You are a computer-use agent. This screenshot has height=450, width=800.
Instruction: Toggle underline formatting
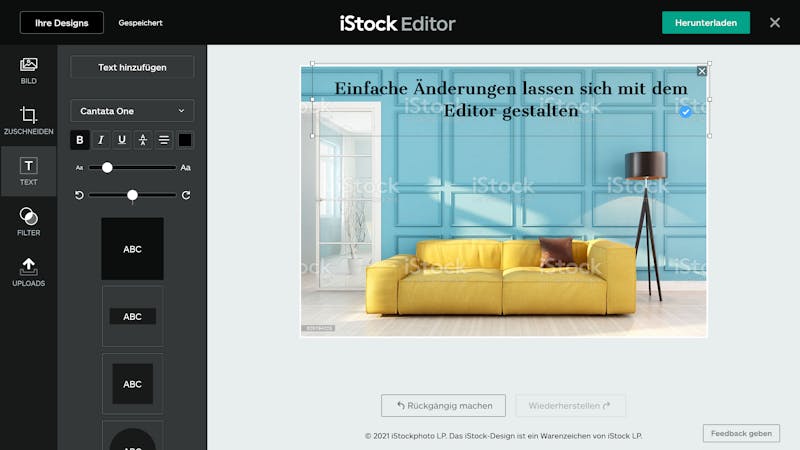point(121,140)
